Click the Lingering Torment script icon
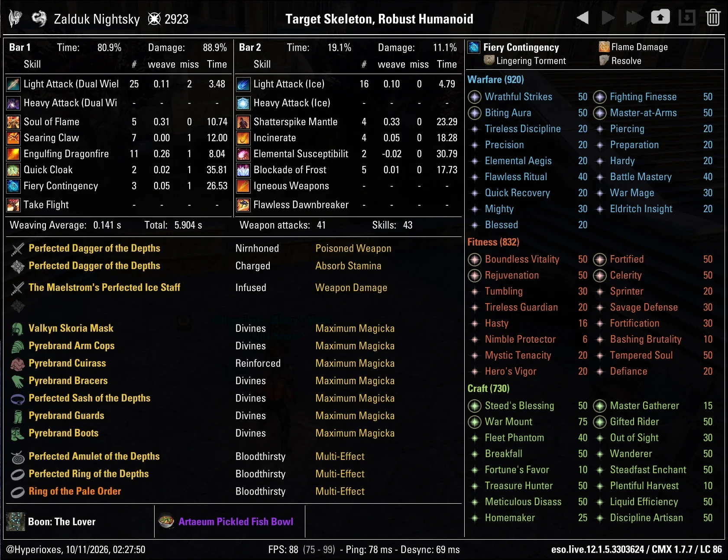728x560 pixels. click(489, 60)
